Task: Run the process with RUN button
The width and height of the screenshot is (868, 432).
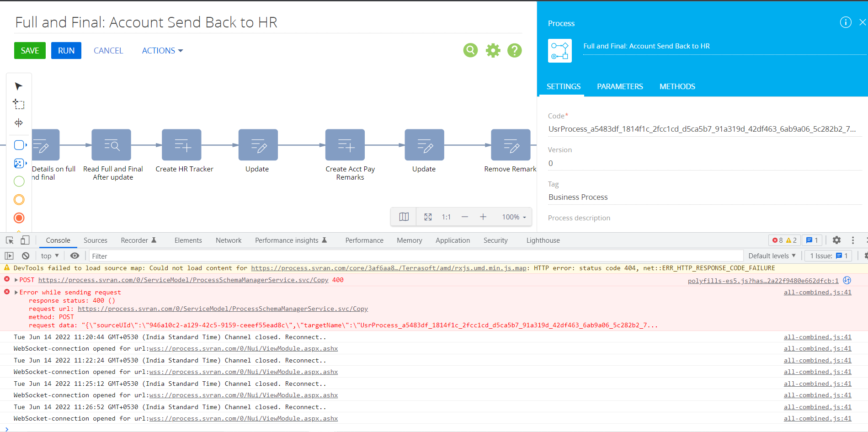Action: click(x=66, y=51)
